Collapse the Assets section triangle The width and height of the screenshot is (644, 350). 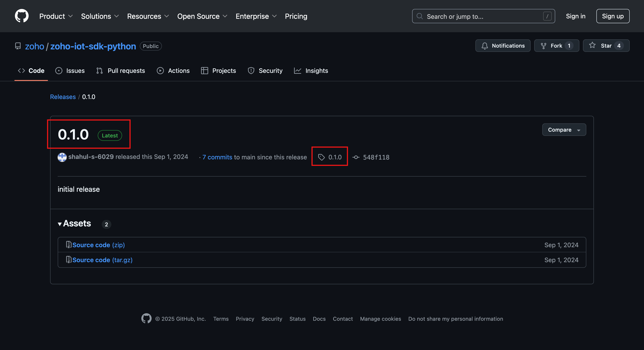[60, 224]
